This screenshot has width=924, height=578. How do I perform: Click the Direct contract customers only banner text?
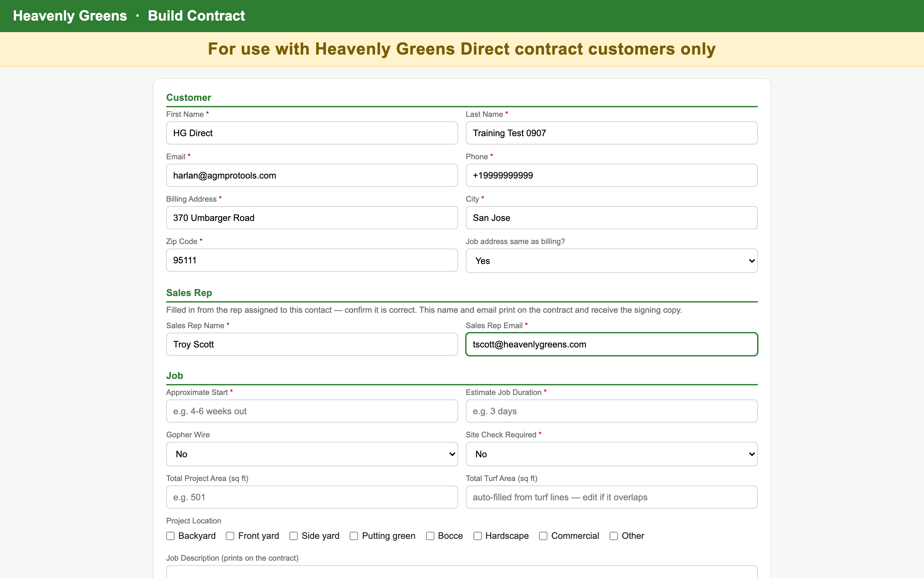[x=462, y=49]
